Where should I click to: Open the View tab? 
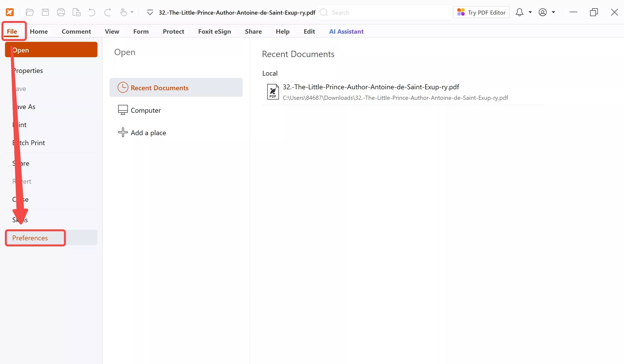tap(112, 31)
